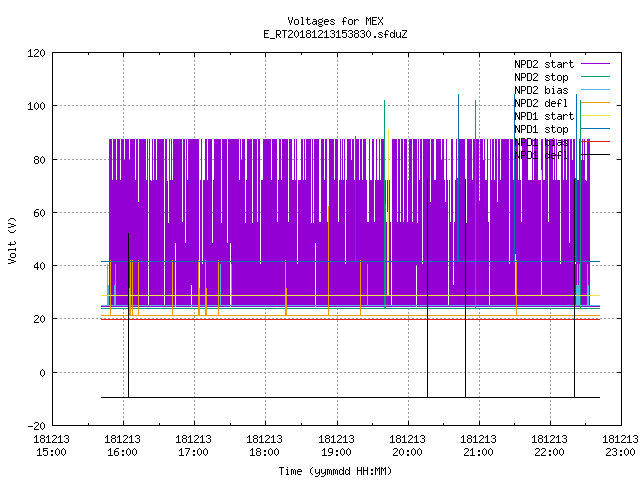Select the NPD1 stop legend label
The width and height of the screenshot is (640, 480).
(x=541, y=129)
